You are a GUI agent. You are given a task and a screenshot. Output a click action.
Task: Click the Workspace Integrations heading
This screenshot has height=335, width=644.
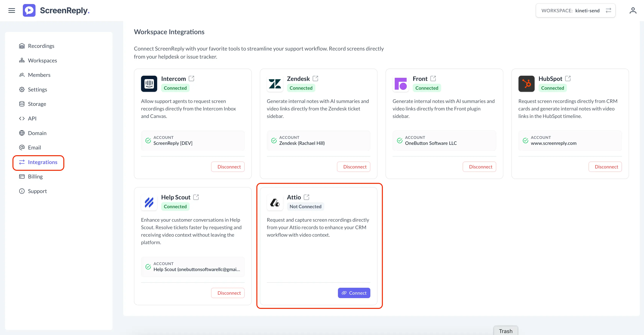point(169,32)
